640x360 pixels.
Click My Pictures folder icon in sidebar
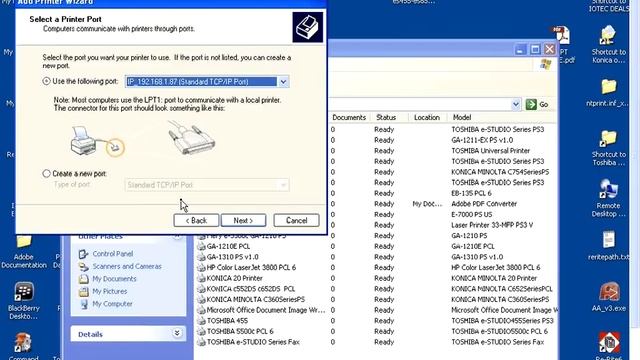[x=84, y=291]
